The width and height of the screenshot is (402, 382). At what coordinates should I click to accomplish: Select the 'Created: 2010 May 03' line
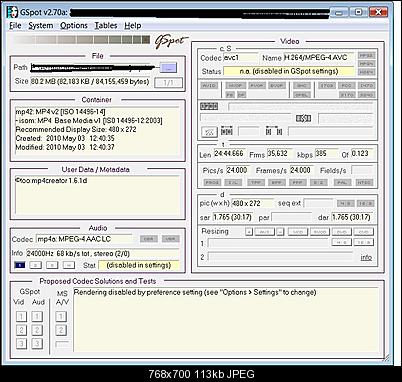pos(65,138)
